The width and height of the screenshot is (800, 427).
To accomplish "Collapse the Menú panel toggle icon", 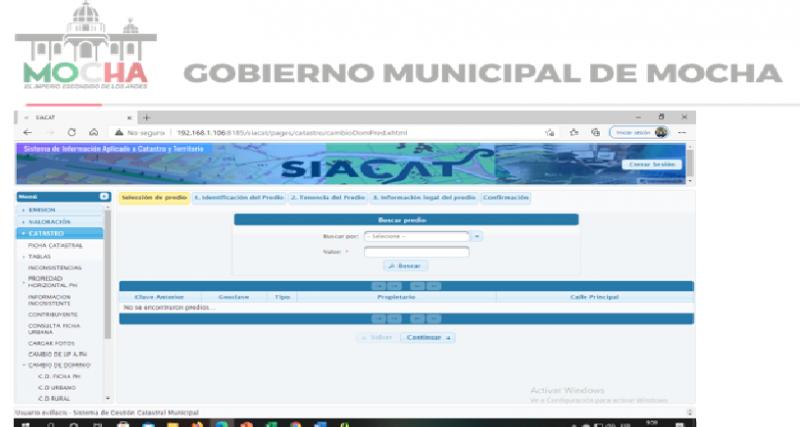I will coord(104,196).
